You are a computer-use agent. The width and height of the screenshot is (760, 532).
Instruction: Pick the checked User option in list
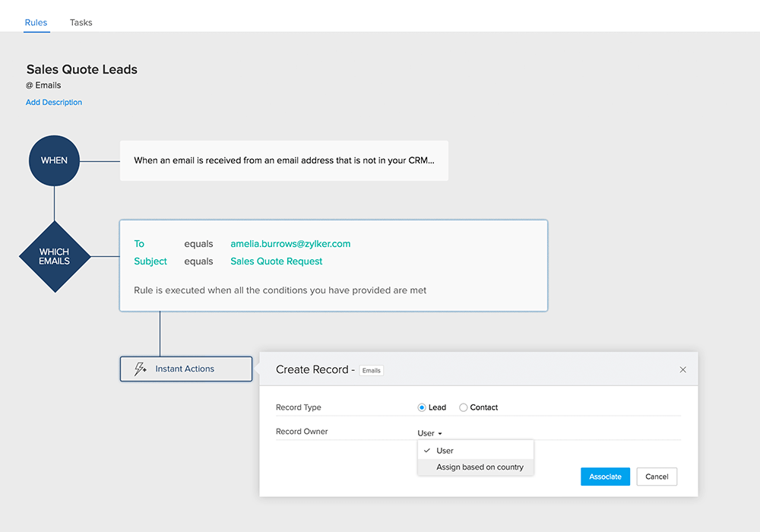[445, 451]
